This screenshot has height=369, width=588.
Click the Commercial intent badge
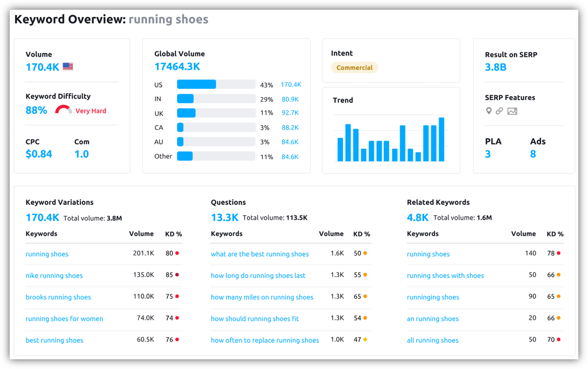[x=354, y=67]
